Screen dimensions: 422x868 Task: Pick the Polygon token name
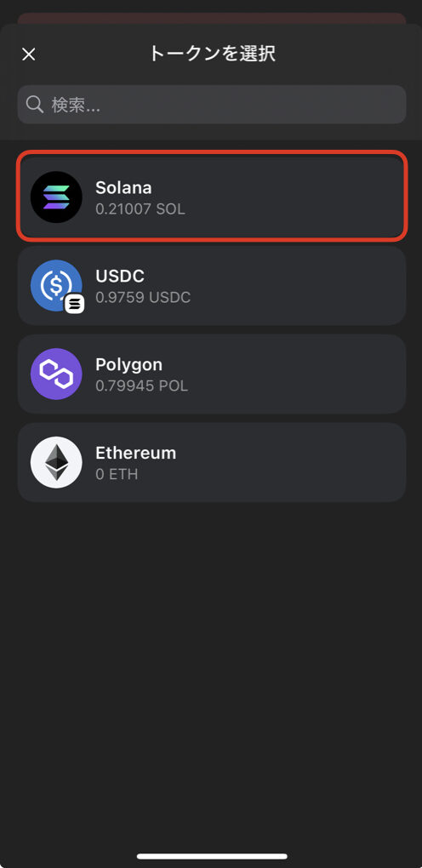pos(129,364)
